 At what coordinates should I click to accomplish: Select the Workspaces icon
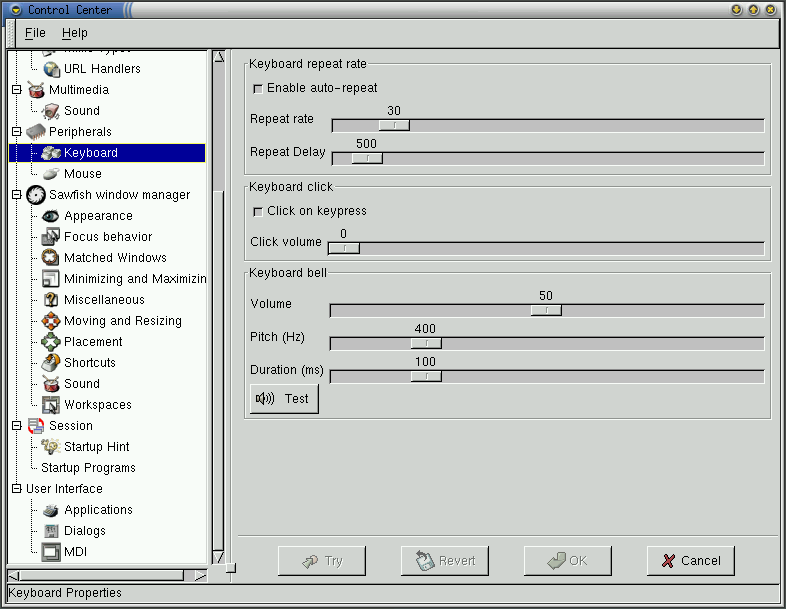click(50, 405)
